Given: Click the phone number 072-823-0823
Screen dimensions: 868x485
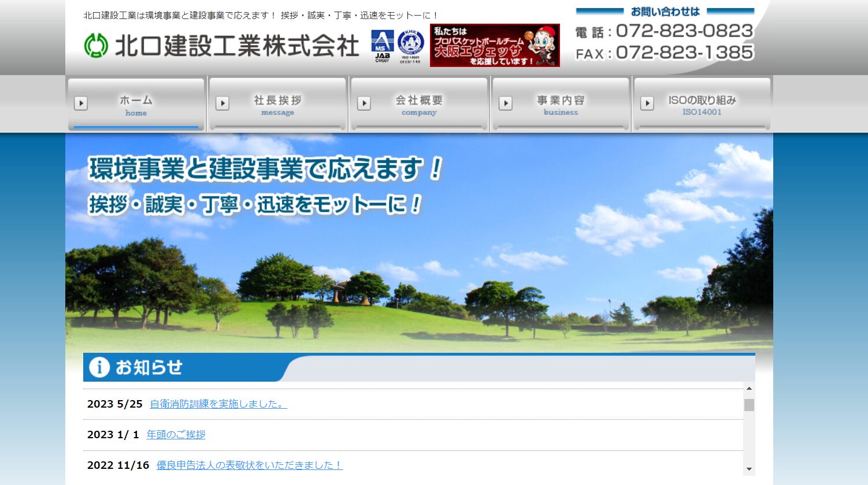Looking at the screenshot, I should [685, 31].
